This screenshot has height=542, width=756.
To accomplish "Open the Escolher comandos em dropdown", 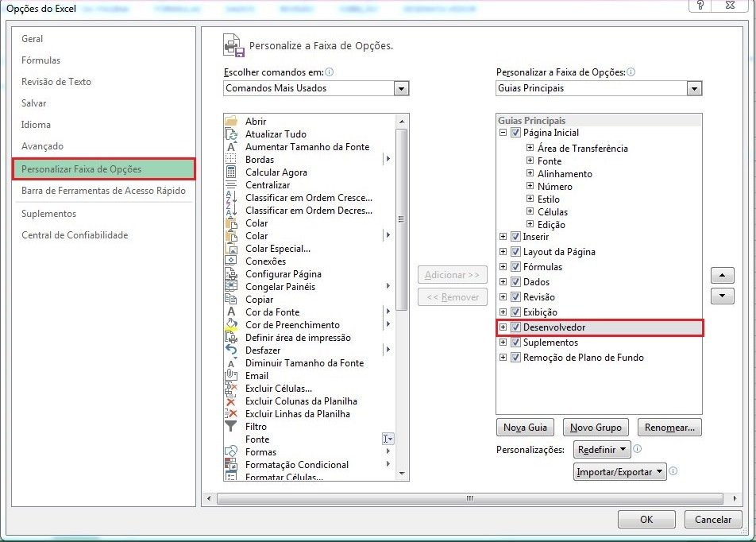I will coord(401,88).
